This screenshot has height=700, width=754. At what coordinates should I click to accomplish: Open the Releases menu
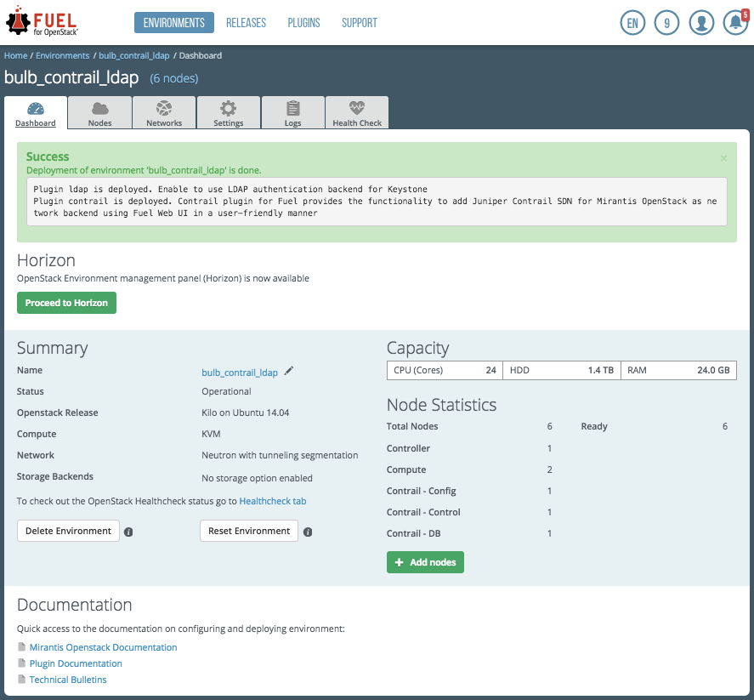click(247, 23)
